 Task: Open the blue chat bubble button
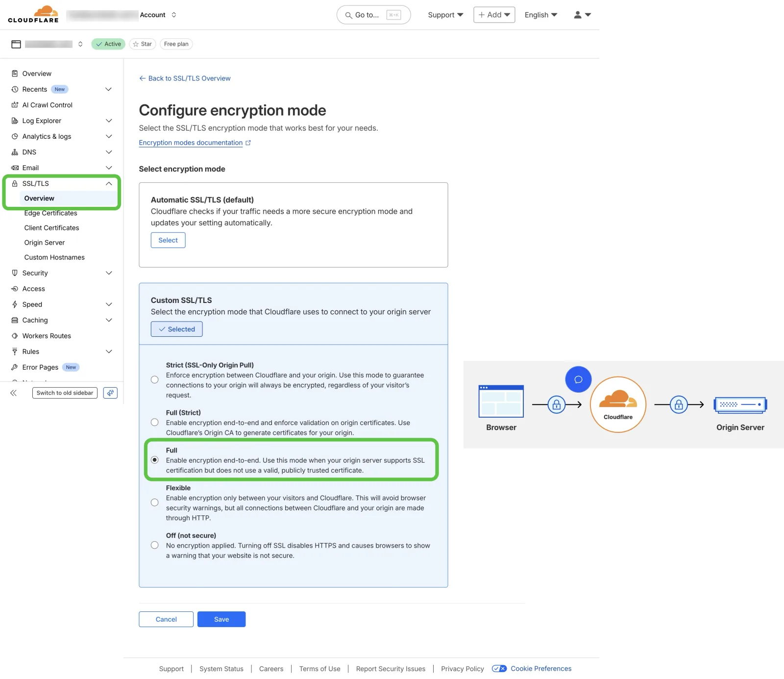click(578, 379)
